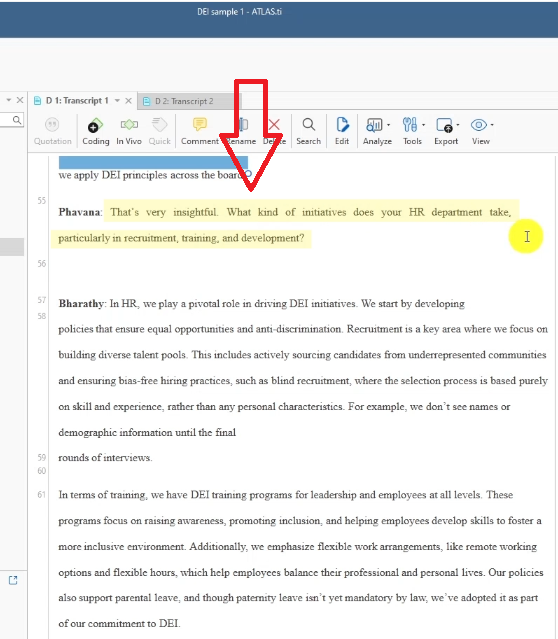Click the Edit document icon
The image size is (558, 639).
click(x=342, y=131)
